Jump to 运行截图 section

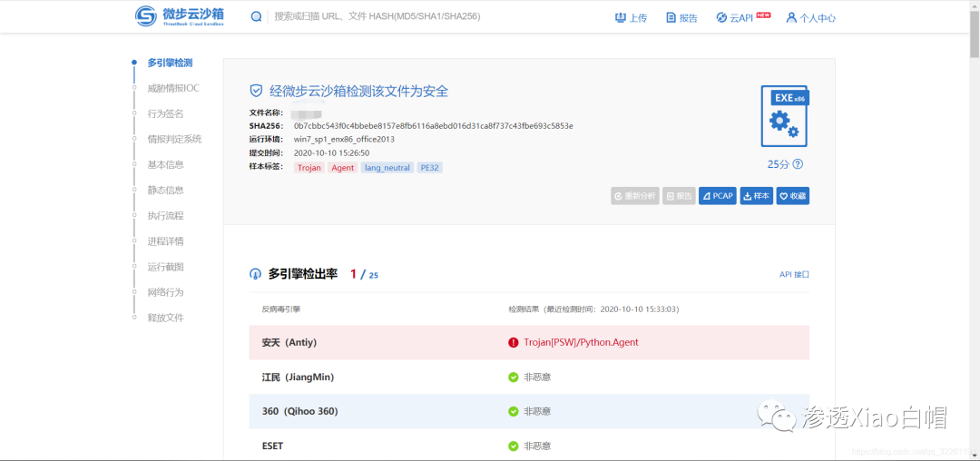point(166,267)
